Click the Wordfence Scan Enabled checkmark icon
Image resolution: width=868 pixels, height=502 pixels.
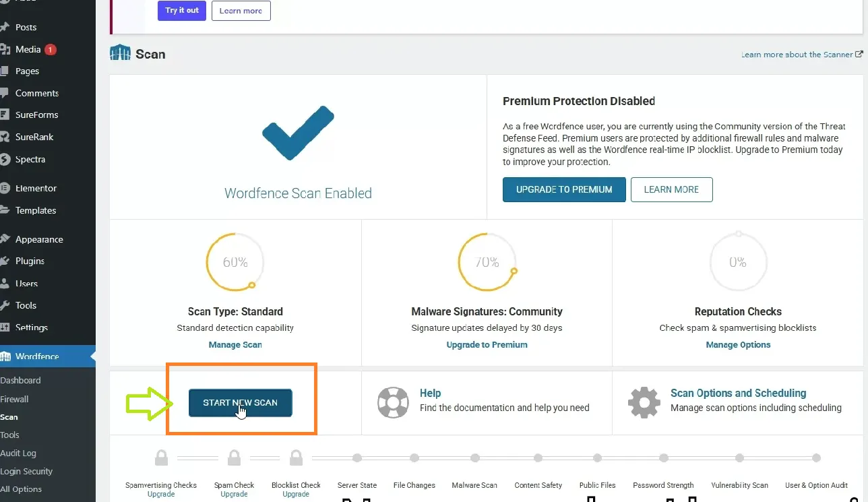click(297, 133)
